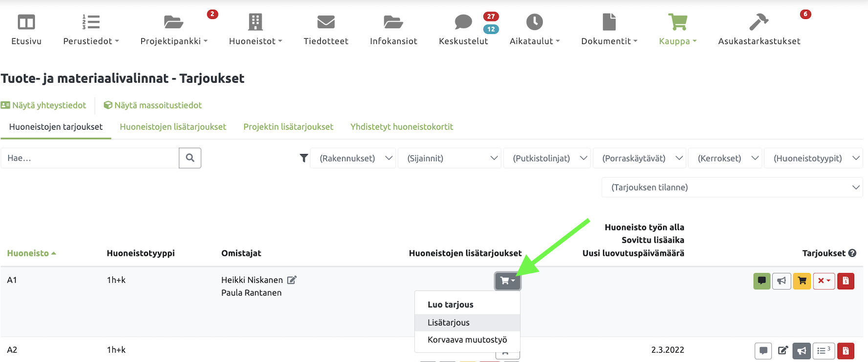The image size is (868, 362).
Task: Open the (Tarjouksen tilanne) dropdown
Action: (732, 187)
